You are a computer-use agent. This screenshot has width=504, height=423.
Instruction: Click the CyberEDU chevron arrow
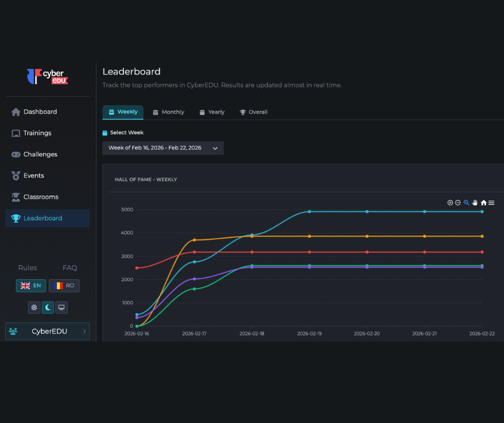[84, 331]
